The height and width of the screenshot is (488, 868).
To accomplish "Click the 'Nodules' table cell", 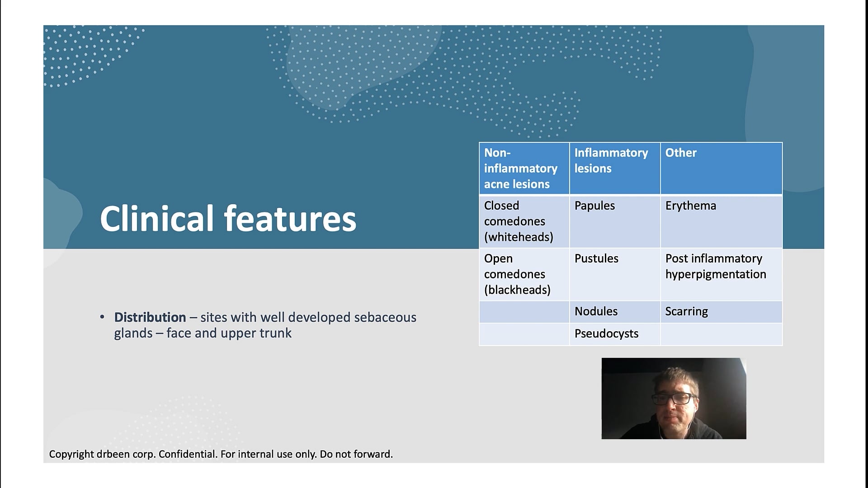I will pos(615,312).
